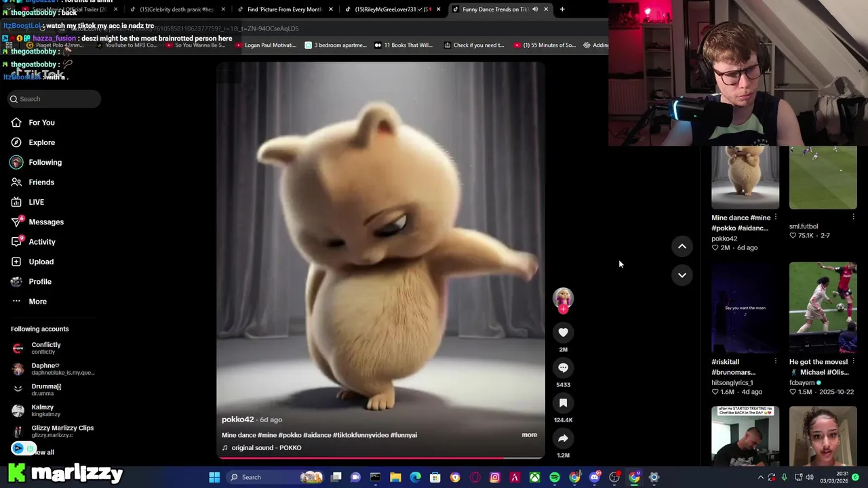This screenshot has width=868, height=488.
Task: Open Glizzy Marlizzy Clips account
Action: 53,431
